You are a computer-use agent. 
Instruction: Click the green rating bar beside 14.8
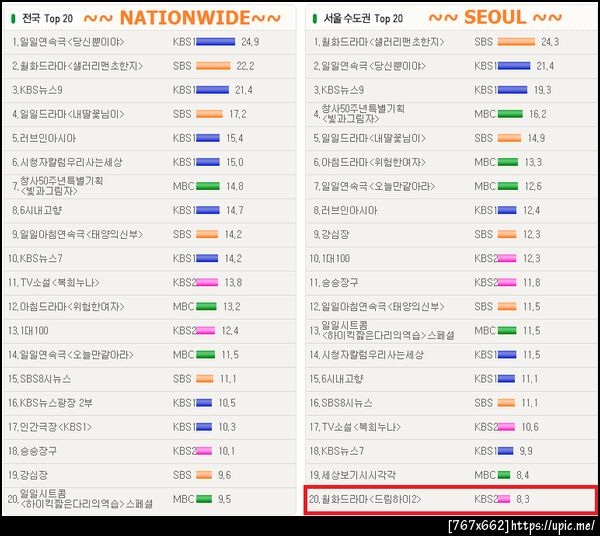208,186
